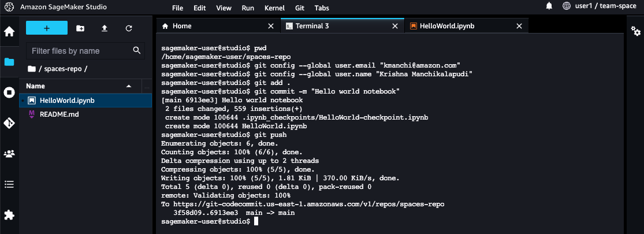Screen dimensions: 644x234
Task: Open the Table of Contents list icon
Action: click(9, 184)
